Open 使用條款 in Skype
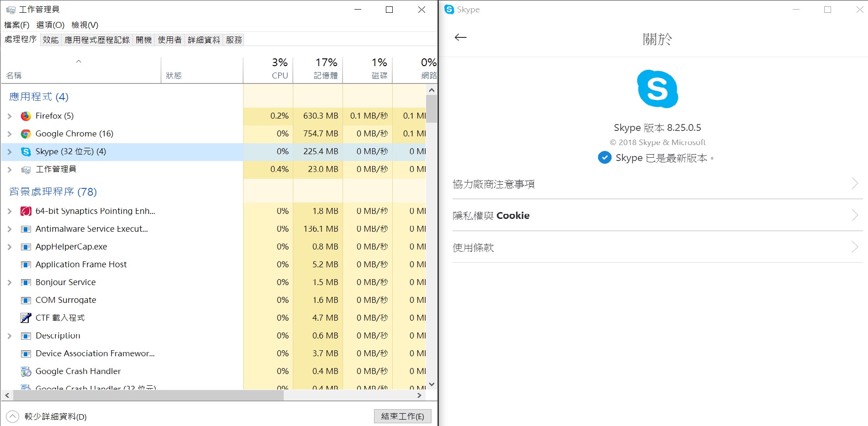 click(x=657, y=247)
